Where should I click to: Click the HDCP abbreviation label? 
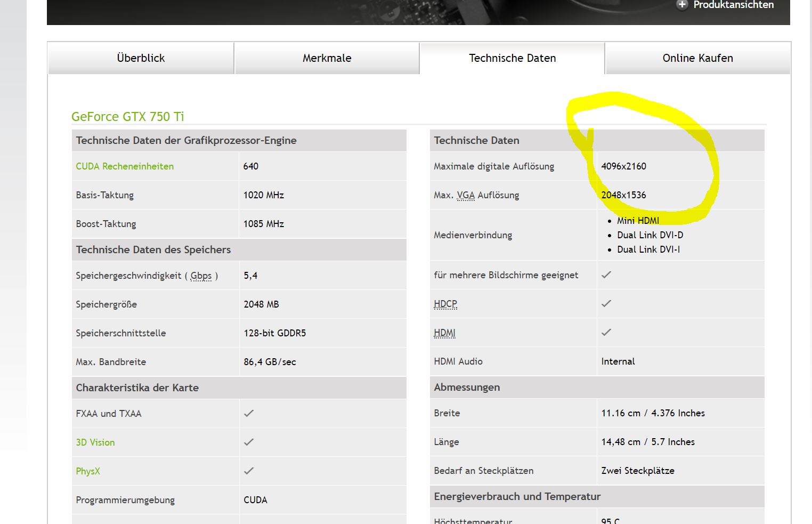coord(445,304)
